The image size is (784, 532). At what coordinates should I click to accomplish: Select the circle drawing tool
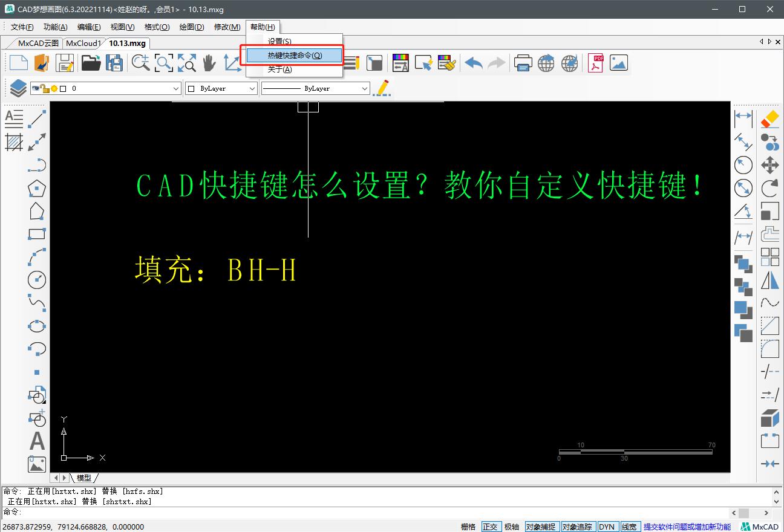[x=37, y=279]
